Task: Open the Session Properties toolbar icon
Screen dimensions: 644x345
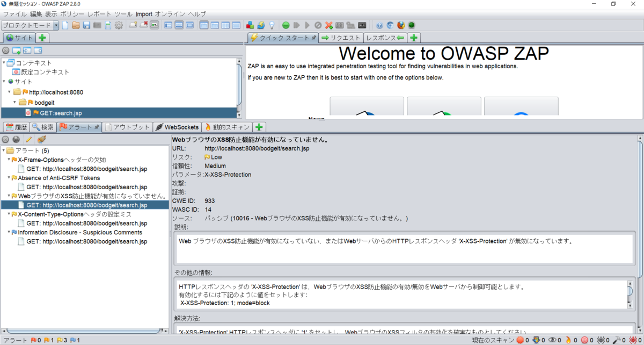Action: coord(108,25)
